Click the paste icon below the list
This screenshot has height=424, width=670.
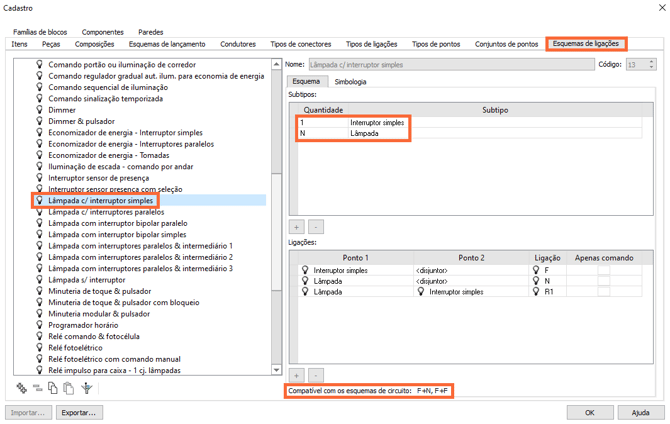[x=68, y=388]
